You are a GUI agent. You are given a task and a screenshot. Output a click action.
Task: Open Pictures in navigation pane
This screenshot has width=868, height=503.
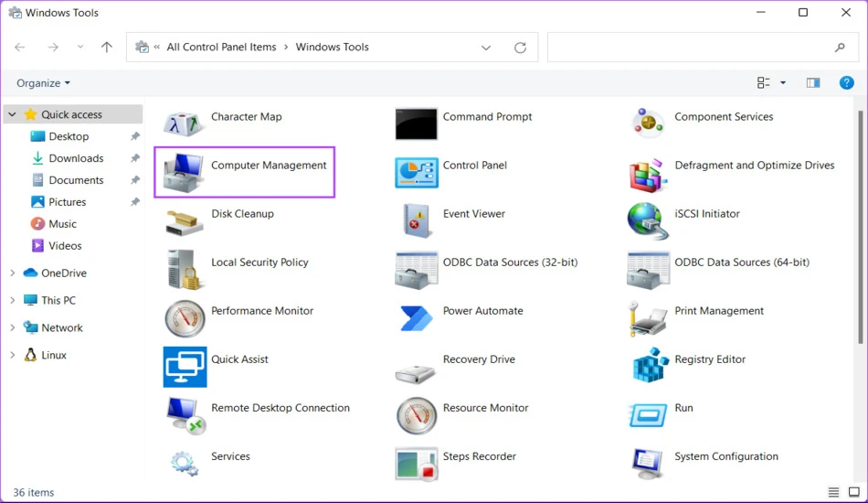point(67,202)
